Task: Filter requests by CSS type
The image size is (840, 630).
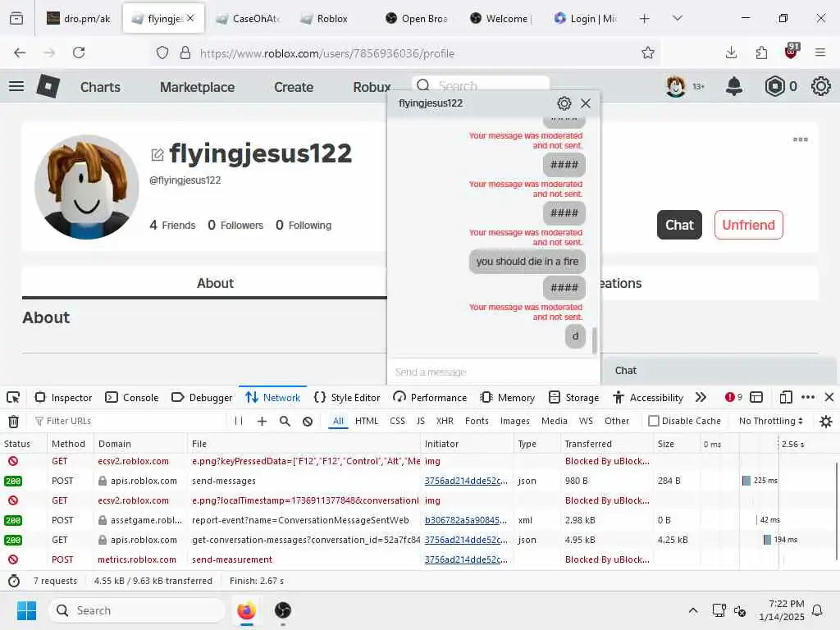Action: click(x=398, y=421)
